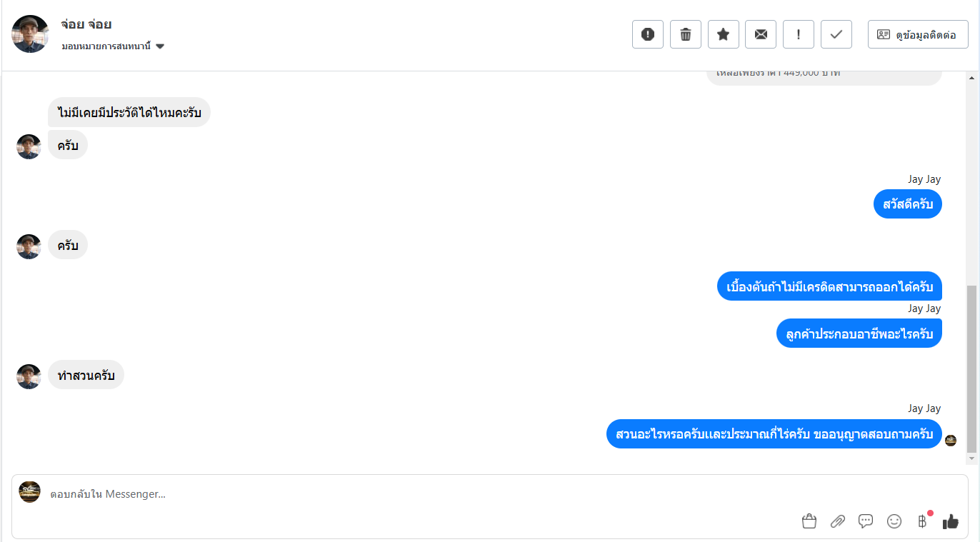Send a thumbs-up like

(950, 521)
